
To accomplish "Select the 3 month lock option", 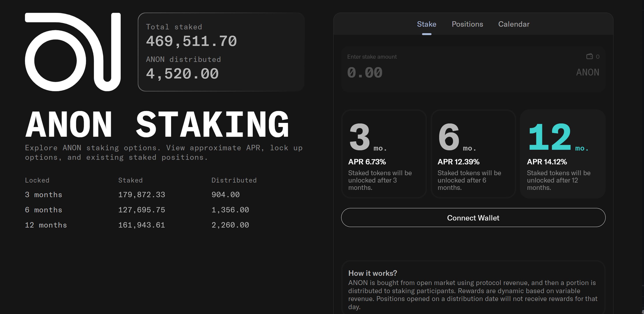I will [384, 154].
